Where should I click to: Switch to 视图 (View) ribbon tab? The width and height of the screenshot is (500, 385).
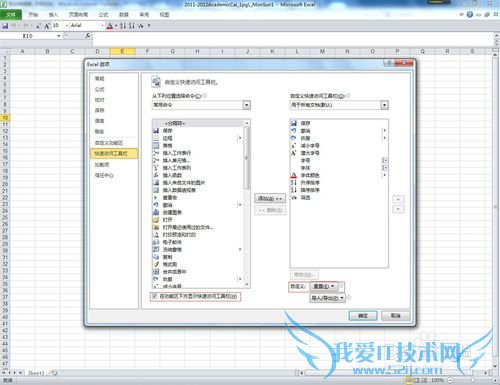[164, 15]
